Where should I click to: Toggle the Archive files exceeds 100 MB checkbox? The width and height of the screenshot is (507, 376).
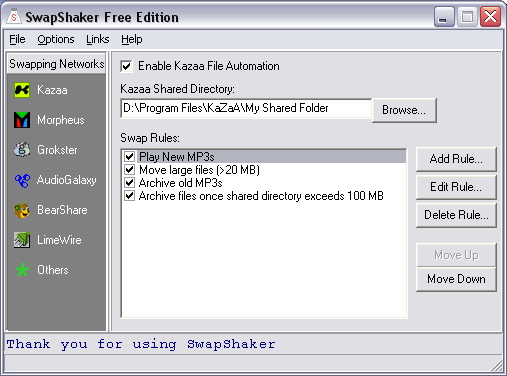(129, 196)
